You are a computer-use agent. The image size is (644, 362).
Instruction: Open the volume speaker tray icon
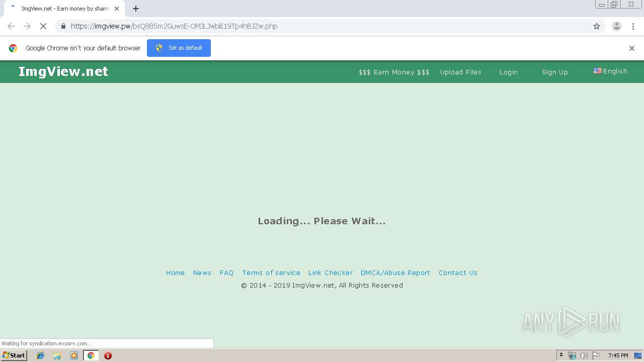coord(584,355)
